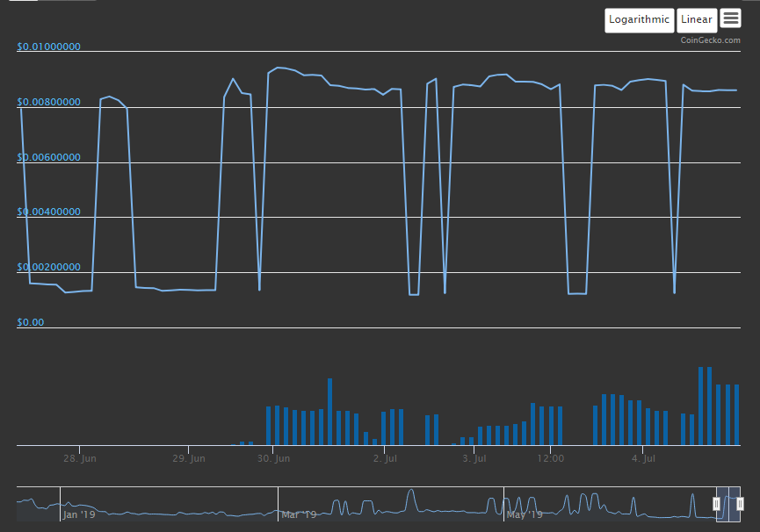Click the 29. Jun date label
Screen dimensions: 760x532
[x=189, y=458]
